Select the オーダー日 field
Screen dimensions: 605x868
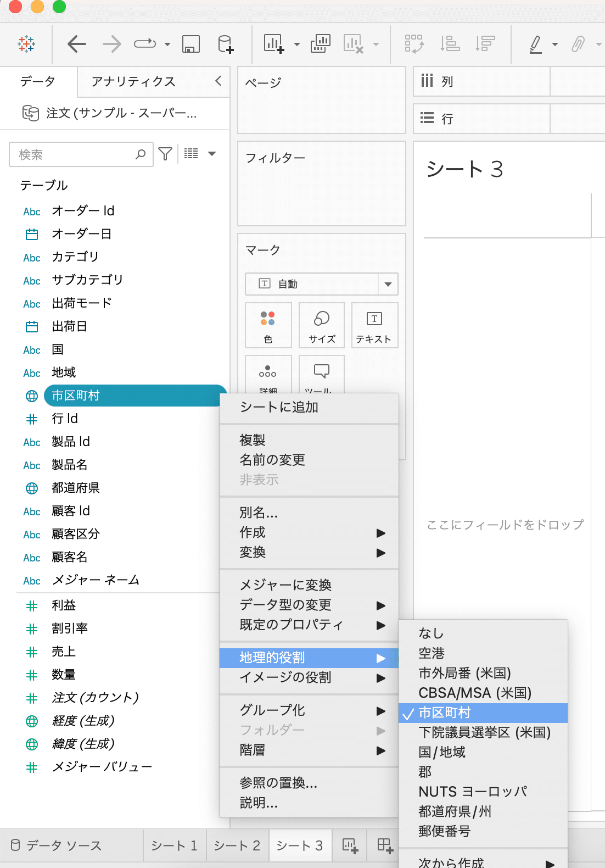click(x=81, y=234)
